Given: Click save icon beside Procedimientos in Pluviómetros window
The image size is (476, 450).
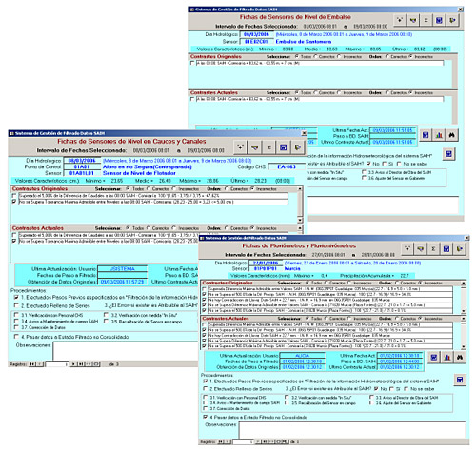Looking at the screenshot, I should click(x=460, y=380).
